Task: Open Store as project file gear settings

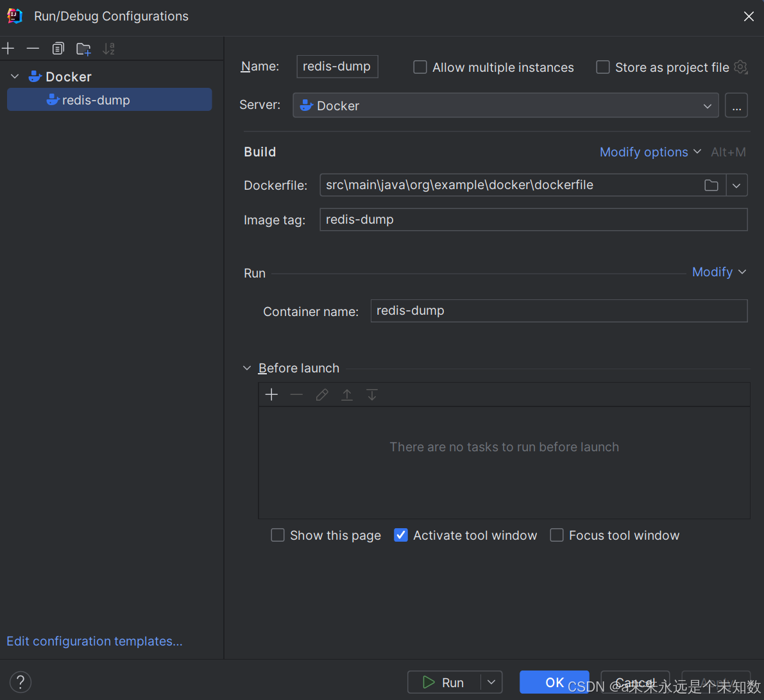Action: point(741,67)
